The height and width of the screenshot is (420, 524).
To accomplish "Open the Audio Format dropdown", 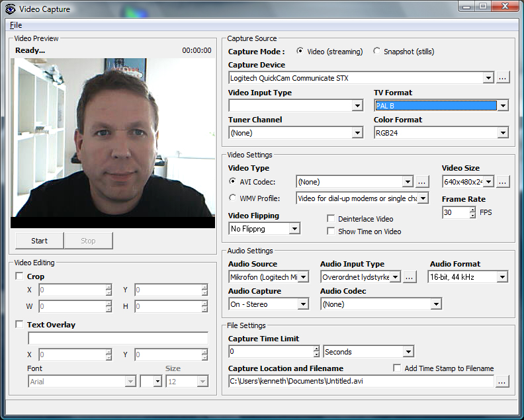I will click(x=502, y=277).
